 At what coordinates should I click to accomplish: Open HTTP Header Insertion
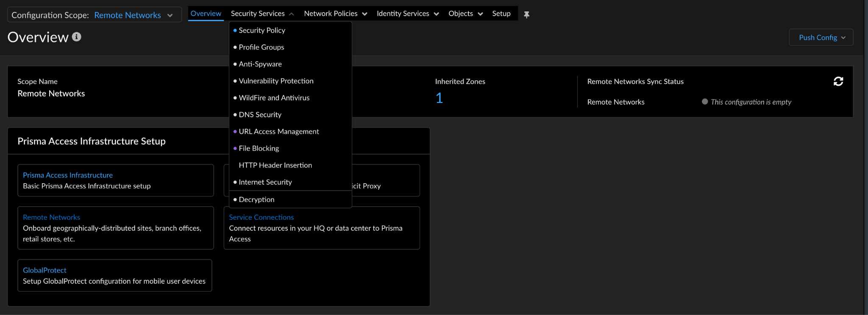point(290,165)
